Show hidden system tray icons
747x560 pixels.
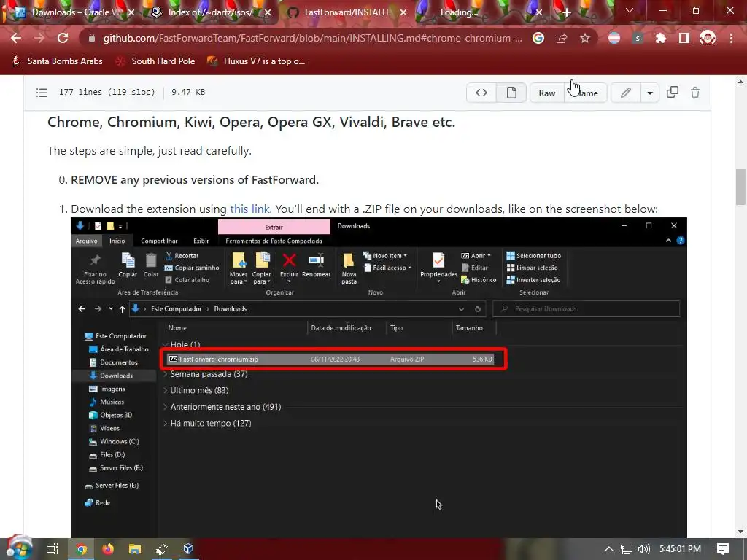609,549
